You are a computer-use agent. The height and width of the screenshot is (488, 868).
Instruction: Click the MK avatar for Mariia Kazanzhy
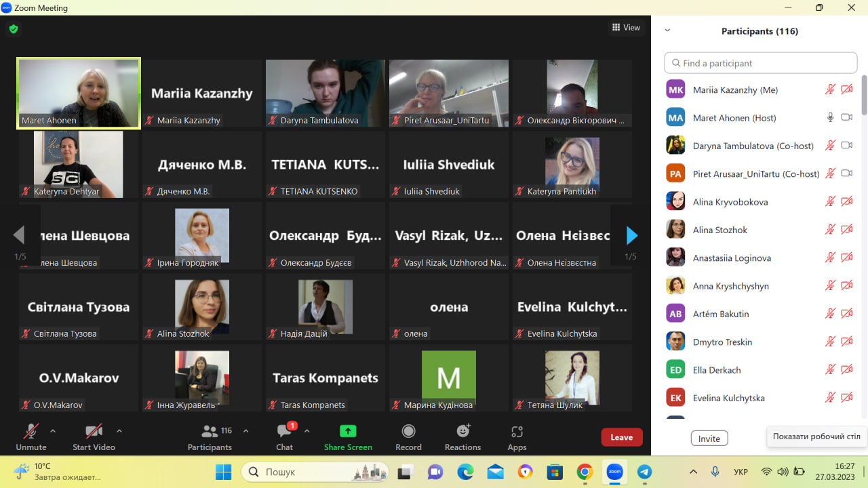tap(675, 89)
